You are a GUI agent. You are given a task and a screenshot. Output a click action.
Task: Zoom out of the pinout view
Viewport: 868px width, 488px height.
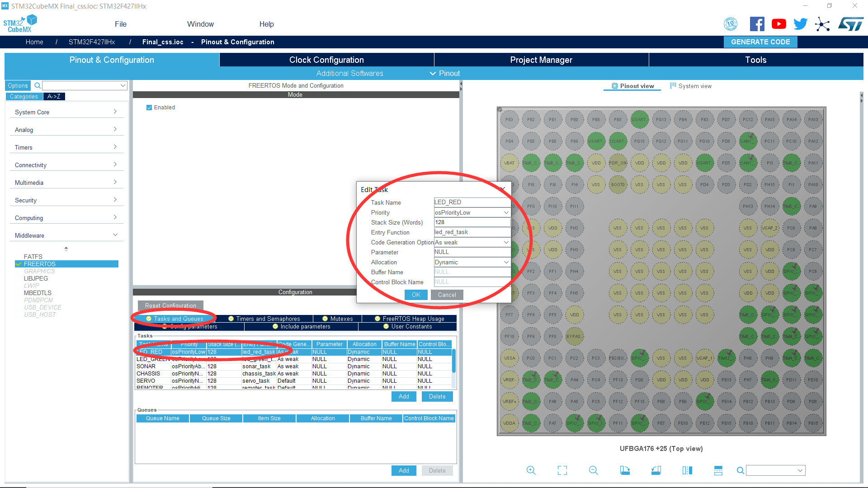(593, 470)
